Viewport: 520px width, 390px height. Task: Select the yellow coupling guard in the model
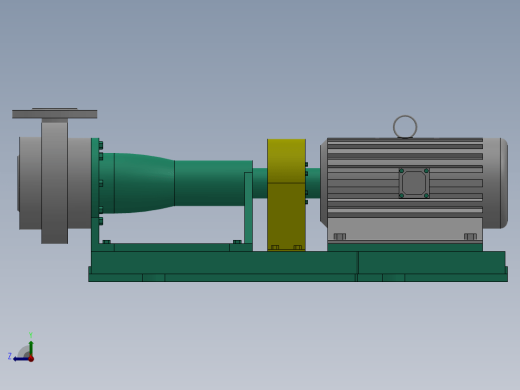[x=286, y=195]
